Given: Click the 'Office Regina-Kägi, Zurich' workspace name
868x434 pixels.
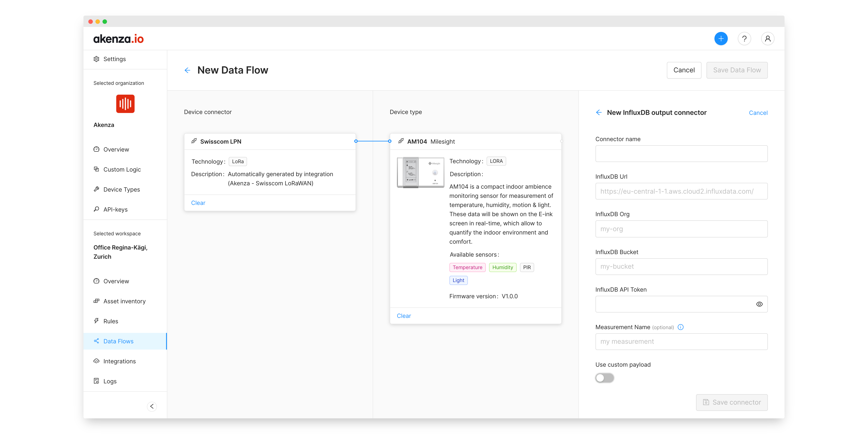Looking at the screenshot, I should click(120, 252).
